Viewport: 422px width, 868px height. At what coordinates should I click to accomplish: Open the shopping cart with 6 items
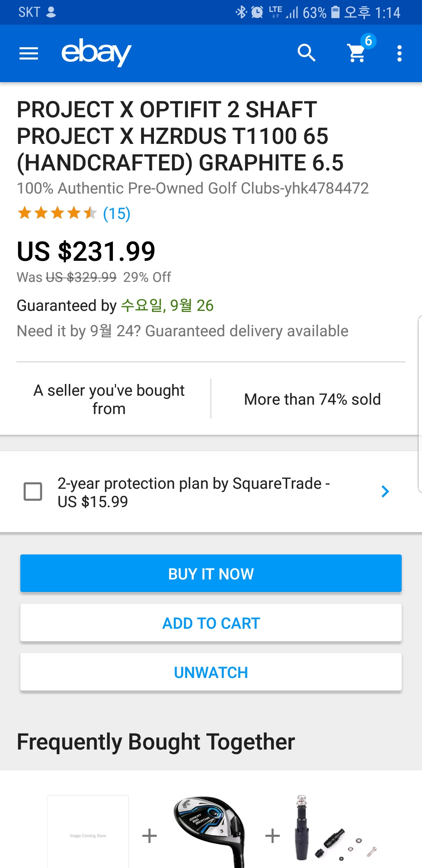click(358, 53)
